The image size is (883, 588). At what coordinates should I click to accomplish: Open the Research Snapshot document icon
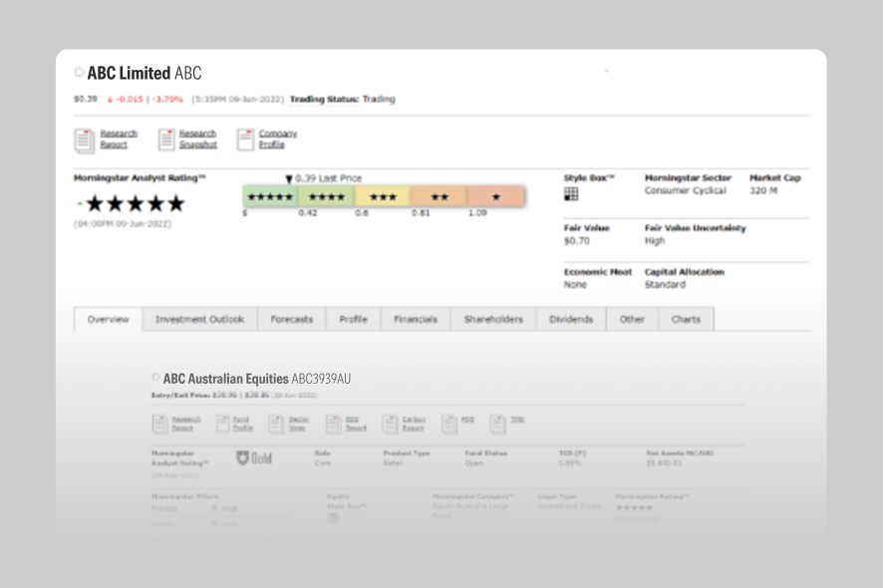166,141
